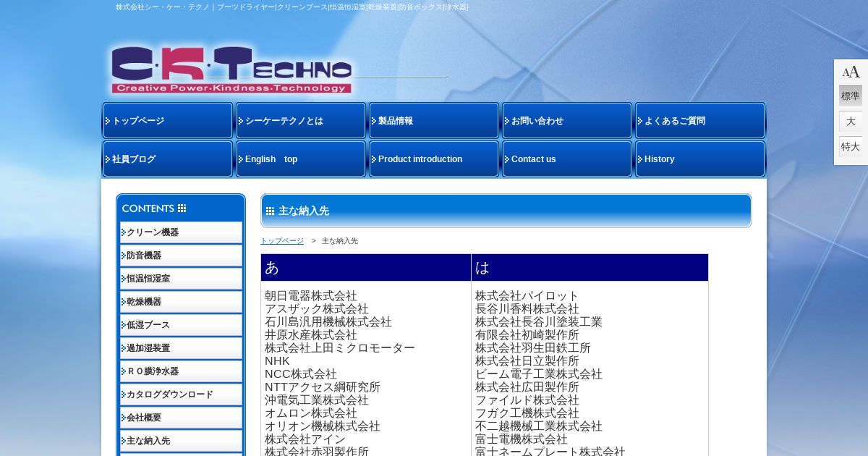Click 株式会社パイロット entry

pos(527,296)
